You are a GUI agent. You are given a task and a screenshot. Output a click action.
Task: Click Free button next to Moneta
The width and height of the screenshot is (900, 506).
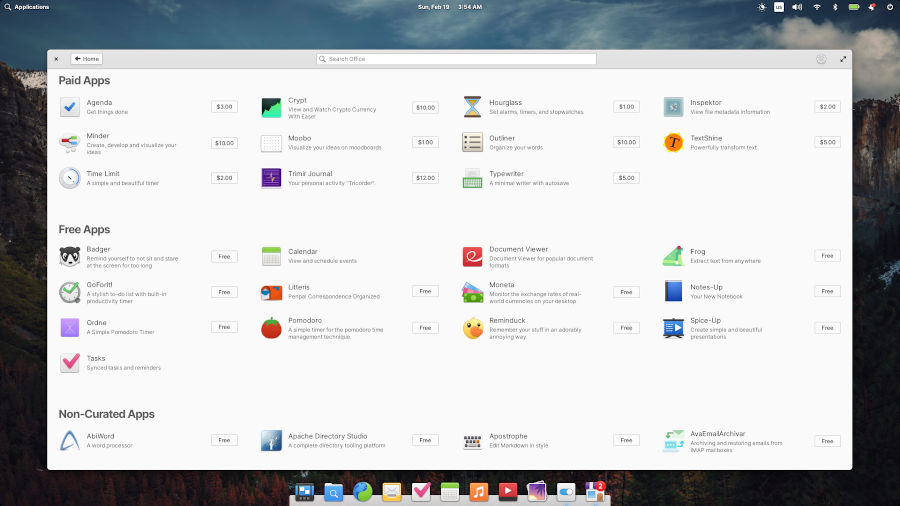[x=626, y=292]
